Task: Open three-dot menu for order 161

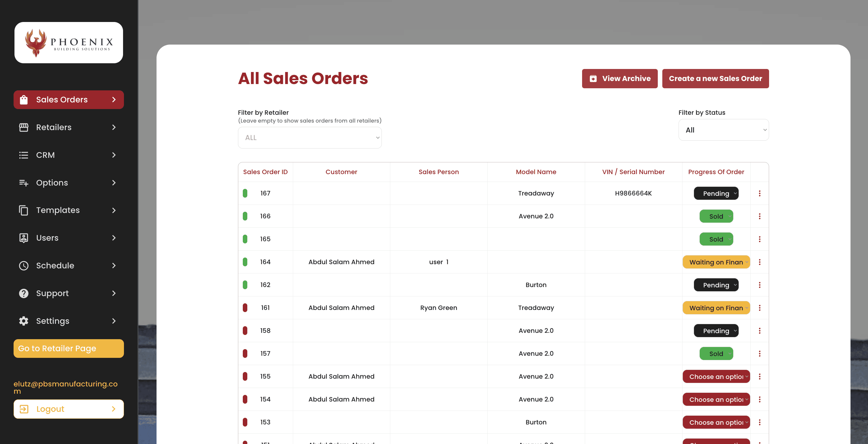Action: (x=759, y=308)
